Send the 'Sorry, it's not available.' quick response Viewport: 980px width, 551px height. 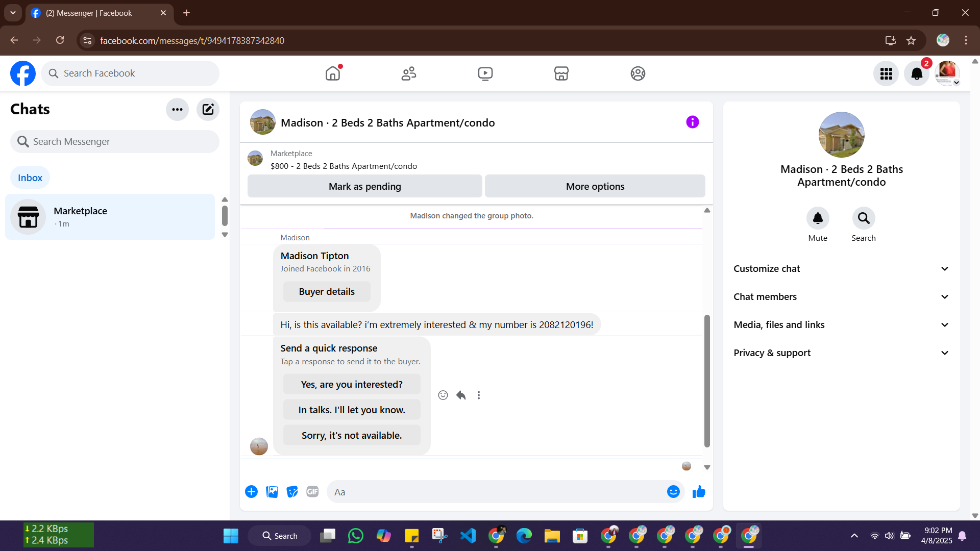pos(352,435)
